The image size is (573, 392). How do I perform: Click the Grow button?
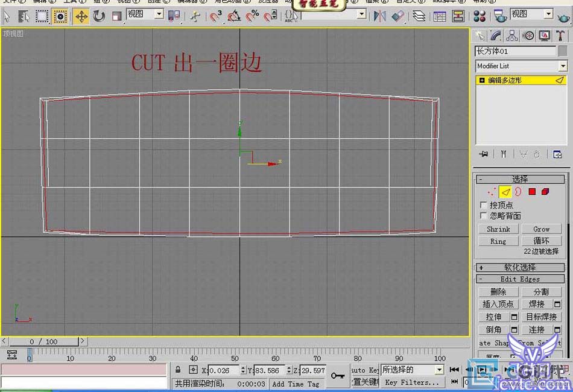[x=541, y=229]
